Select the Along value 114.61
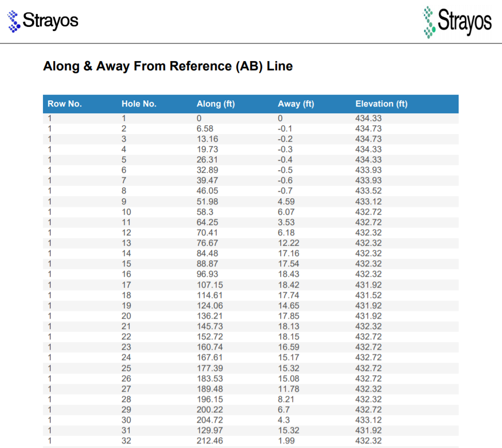 (x=210, y=295)
